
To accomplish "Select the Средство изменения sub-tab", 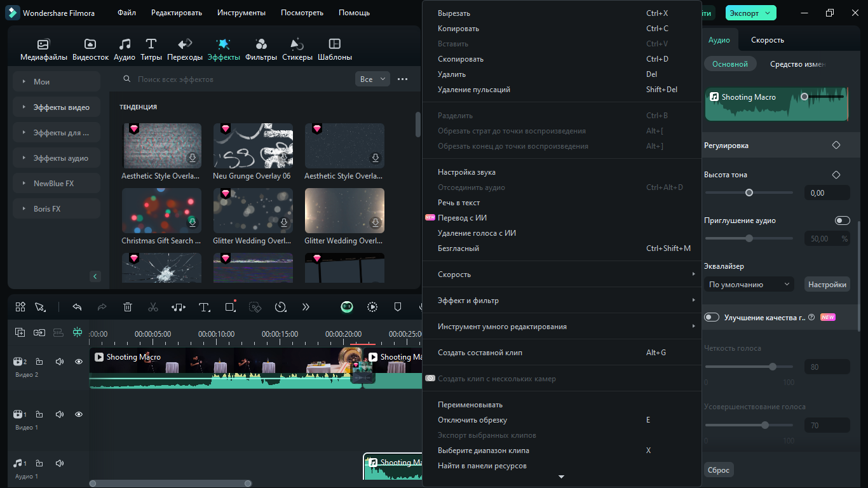I will pyautogui.click(x=797, y=64).
